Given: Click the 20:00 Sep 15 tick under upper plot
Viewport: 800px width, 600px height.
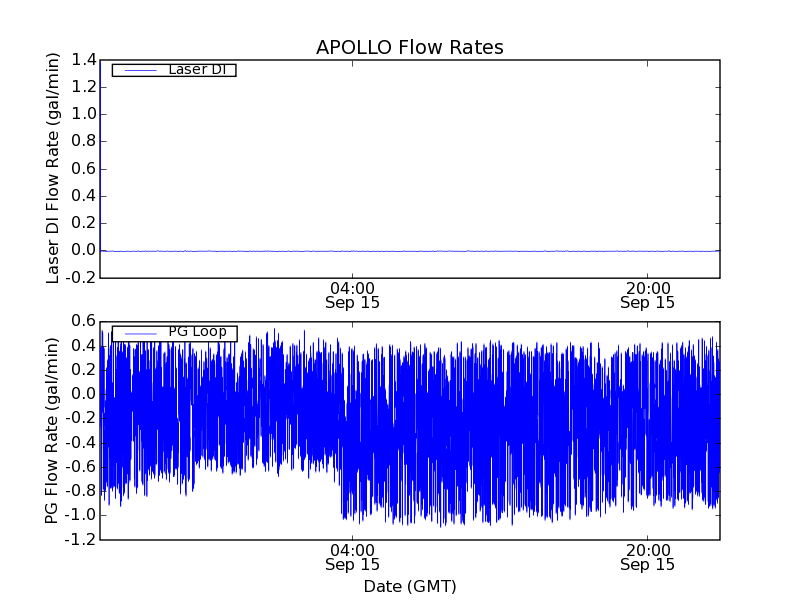Looking at the screenshot, I should [x=647, y=295].
